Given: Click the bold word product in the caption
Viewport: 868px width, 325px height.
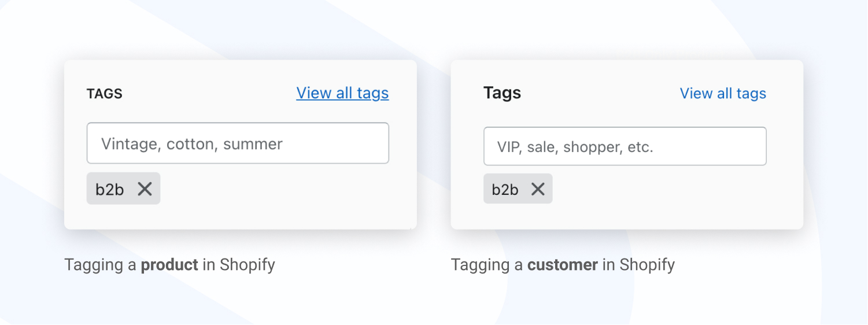Looking at the screenshot, I should (x=169, y=265).
